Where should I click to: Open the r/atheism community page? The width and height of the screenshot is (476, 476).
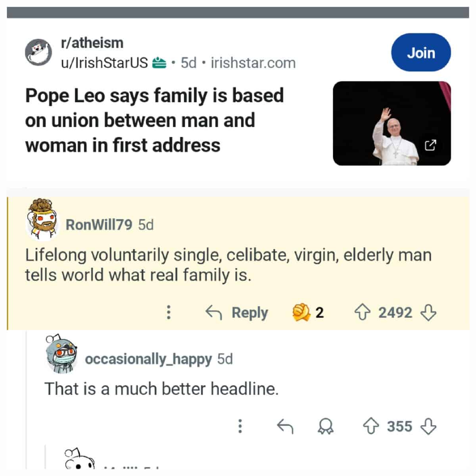(x=91, y=43)
